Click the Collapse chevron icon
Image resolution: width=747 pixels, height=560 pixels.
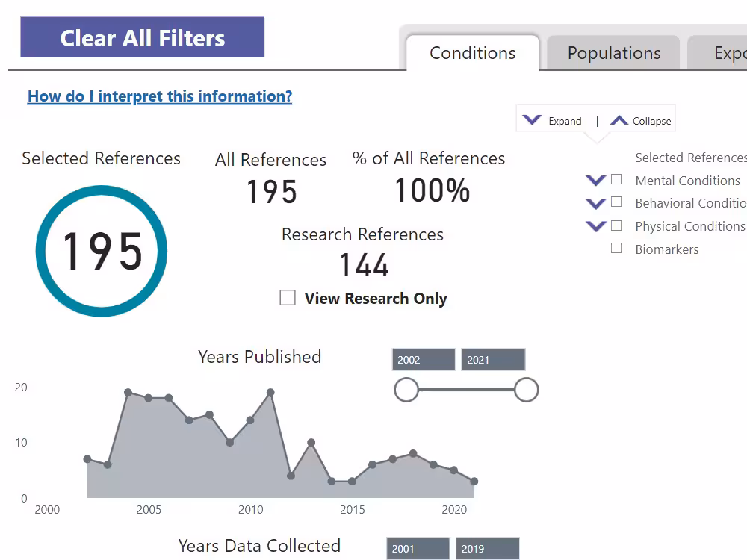click(619, 120)
